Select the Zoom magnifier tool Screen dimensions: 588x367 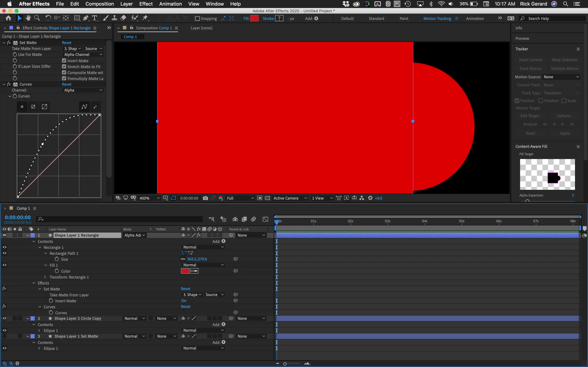(37, 18)
